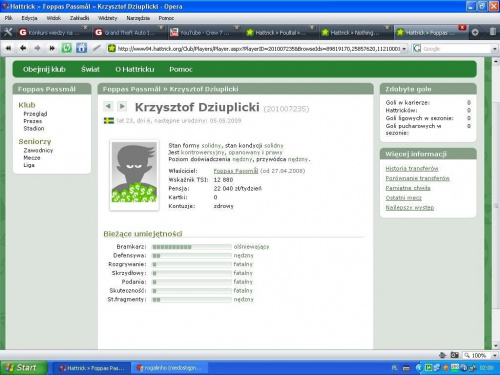
Task: Click the Bramkarz skill level bar
Action: 192,247
